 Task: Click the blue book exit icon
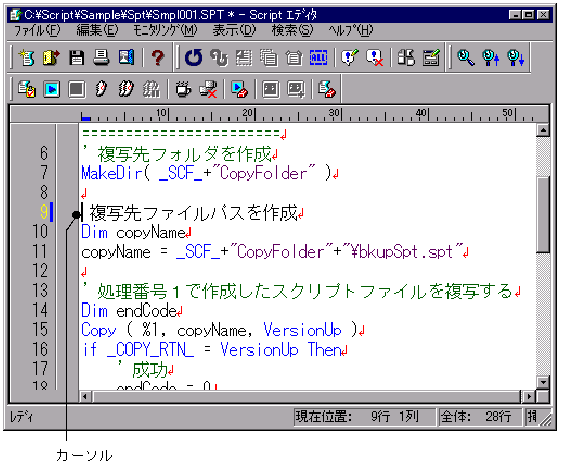point(126,57)
